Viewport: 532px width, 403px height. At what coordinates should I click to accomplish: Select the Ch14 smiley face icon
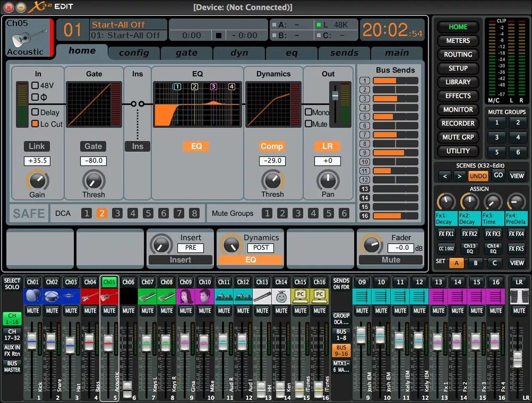tap(281, 296)
